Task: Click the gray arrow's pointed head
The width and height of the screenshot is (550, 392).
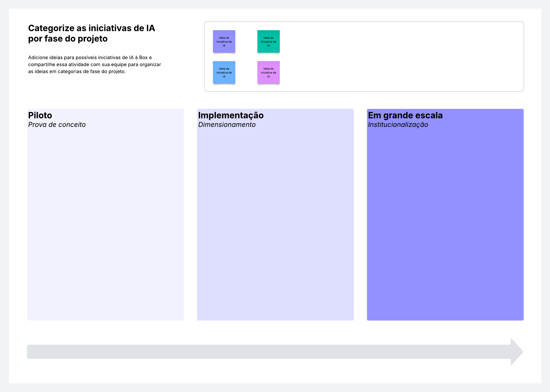Action: [x=517, y=352]
